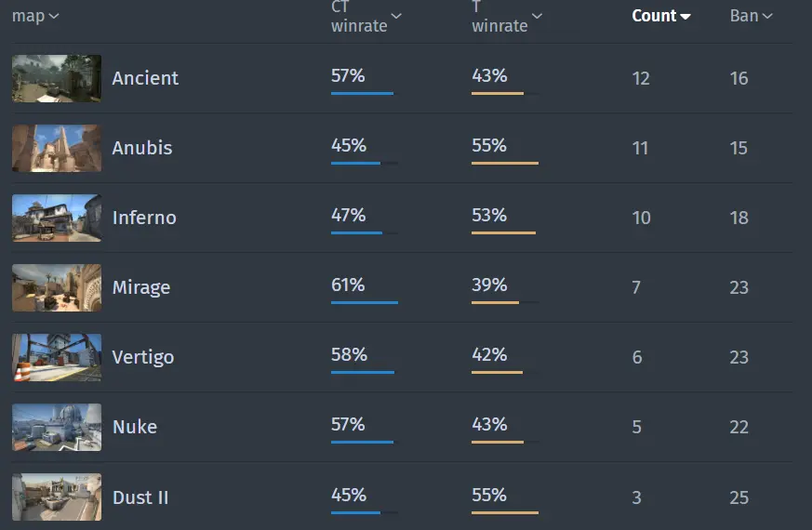Select the Mirage map name

(141, 287)
